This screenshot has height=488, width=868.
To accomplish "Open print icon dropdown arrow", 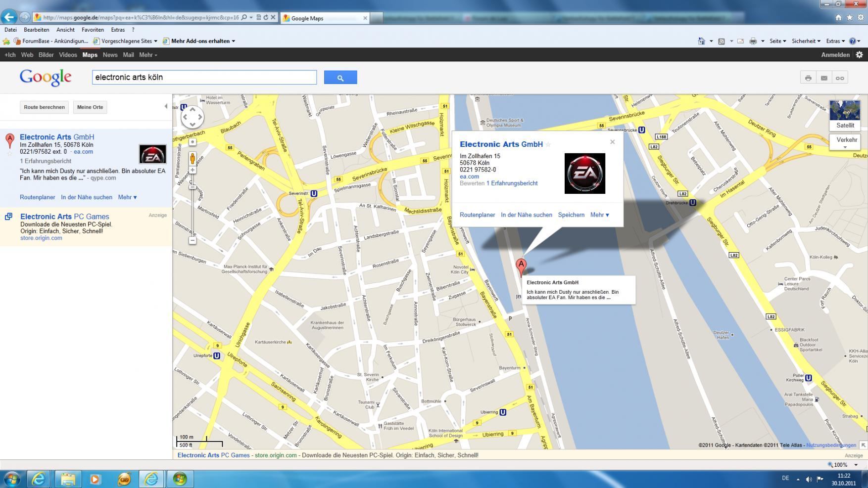I will coord(762,41).
